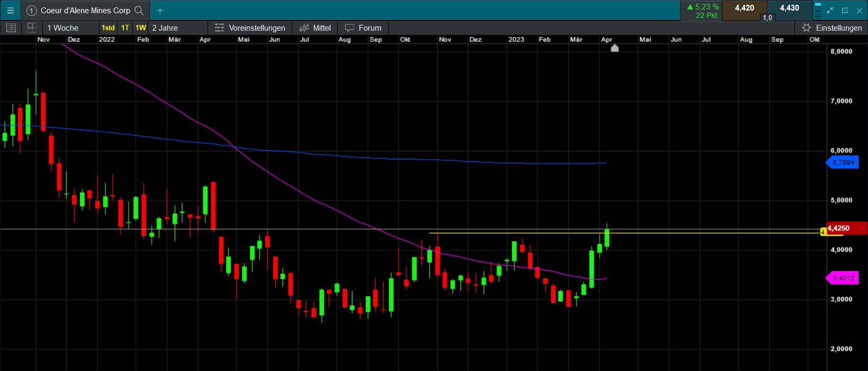868x371 pixels.
Task: Open the Voreinstellungen menu
Action: (250, 28)
